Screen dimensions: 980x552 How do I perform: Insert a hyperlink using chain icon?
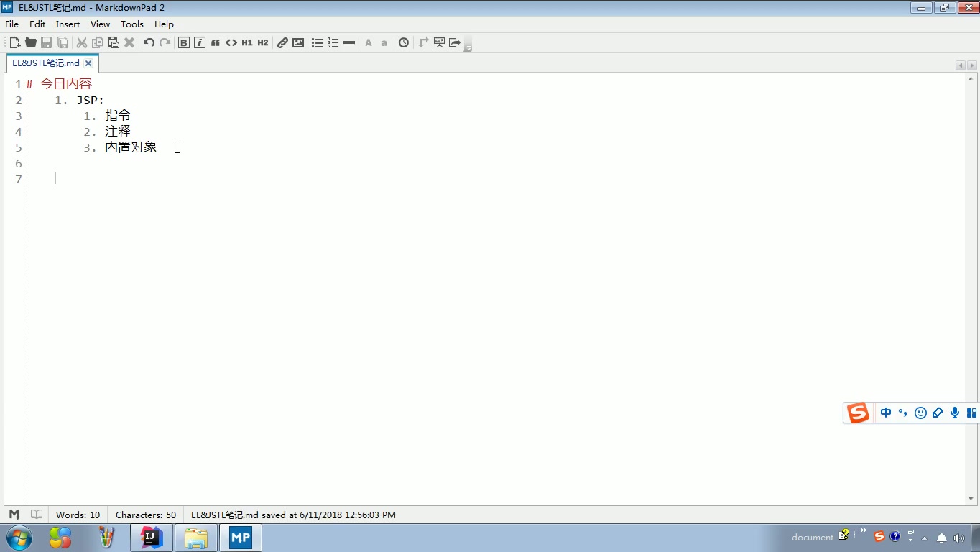click(x=282, y=43)
